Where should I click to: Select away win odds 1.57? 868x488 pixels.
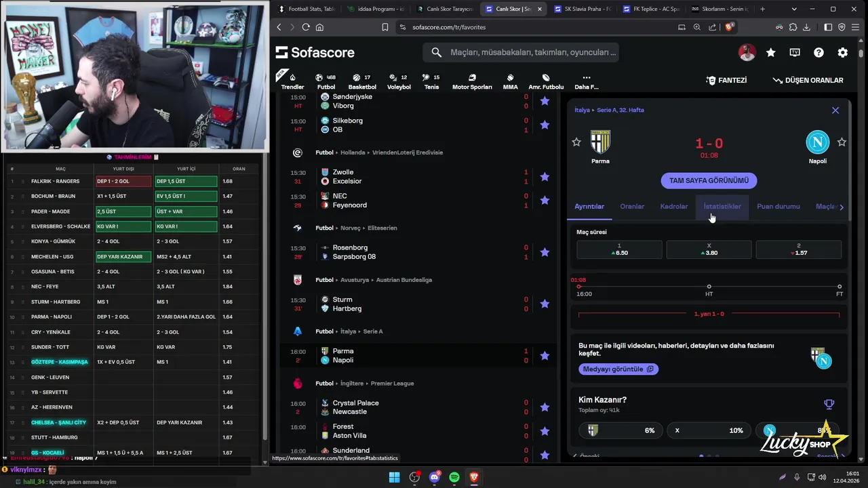click(x=798, y=249)
